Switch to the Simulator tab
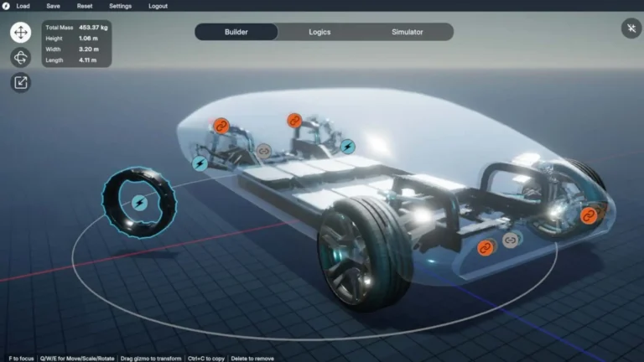The width and height of the screenshot is (644, 362). point(408,32)
